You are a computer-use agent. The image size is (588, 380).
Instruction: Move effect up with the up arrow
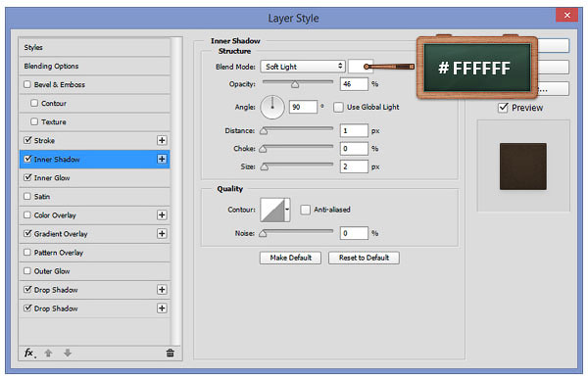pos(48,353)
